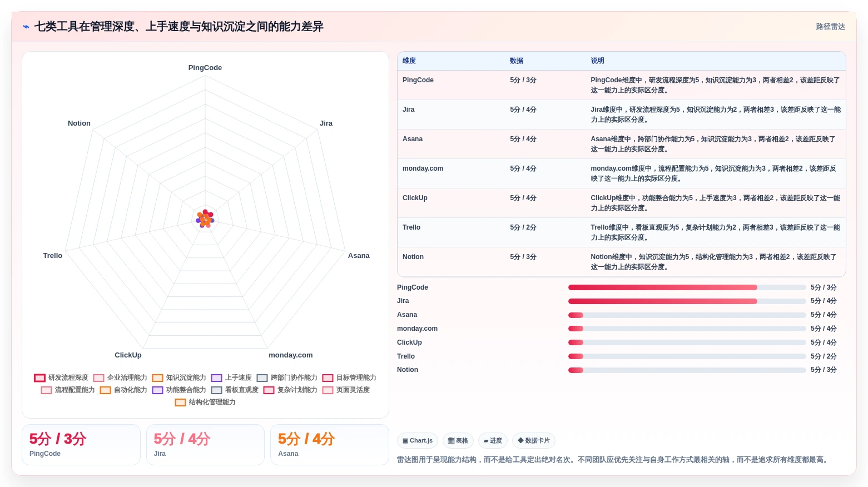Toggle the 知识沉淀能力 legend dataset
The width and height of the screenshot is (868, 487).
click(x=179, y=377)
